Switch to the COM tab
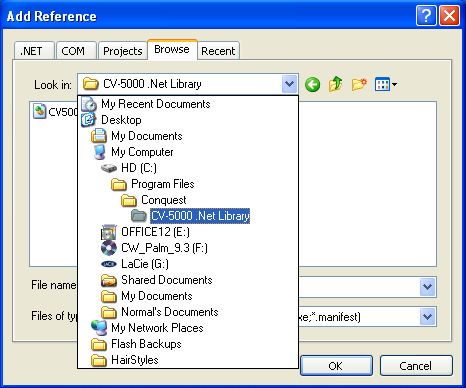466x388 pixels. click(x=76, y=51)
